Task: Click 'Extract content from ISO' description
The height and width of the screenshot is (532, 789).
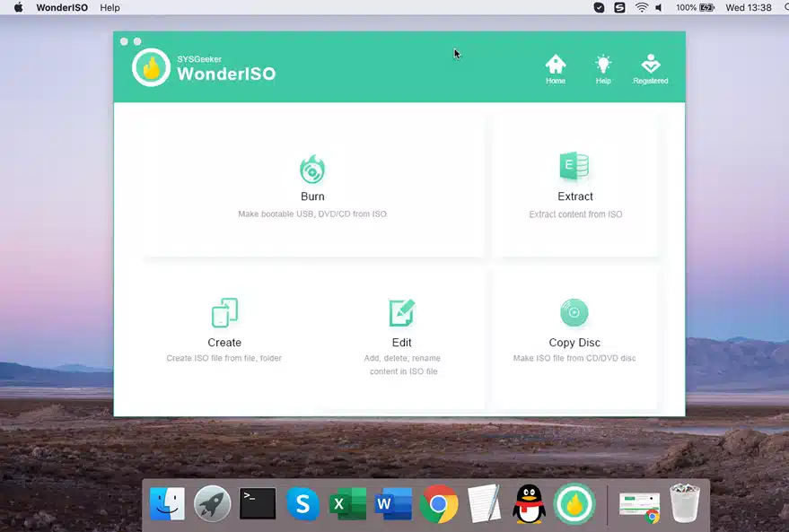Action: click(575, 214)
